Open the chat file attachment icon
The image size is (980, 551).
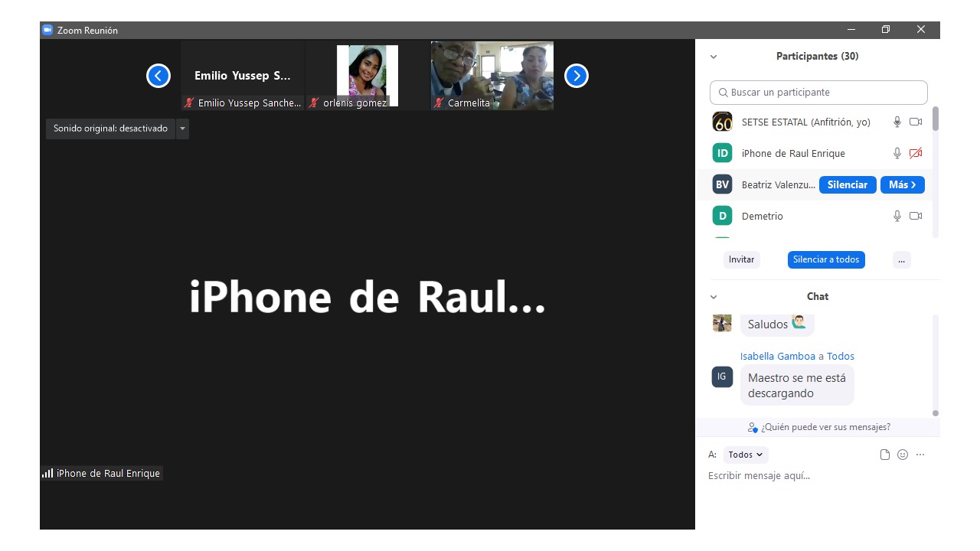(x=885, y=455)
